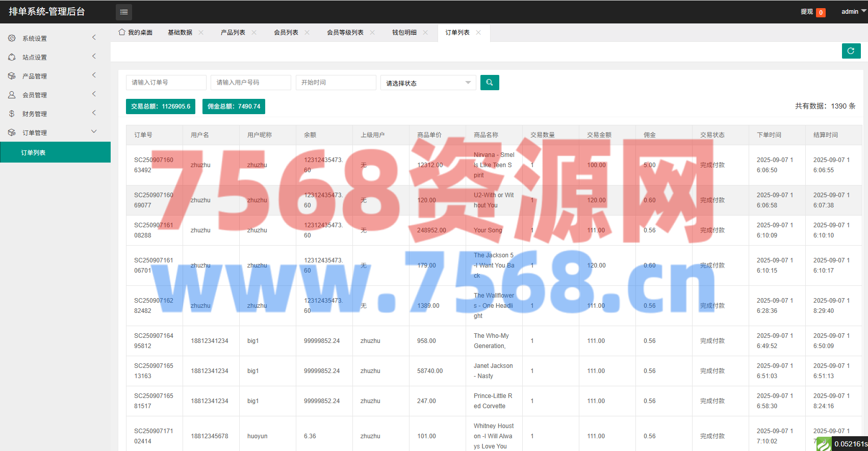Close the 基础数据 tab
The height and width of the screenshot is (451, 868).
click(x=201, y=33)
